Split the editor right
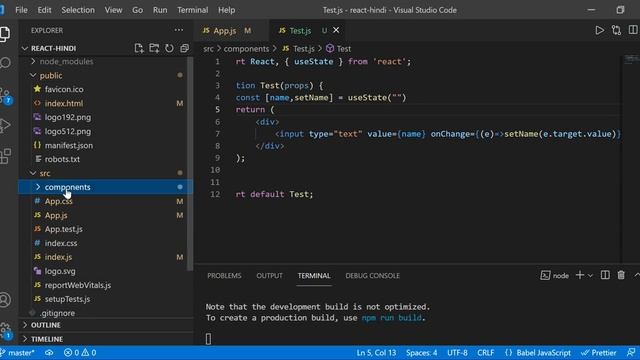Image resolution: width=640 pixels, height=360 pixels. pos(633,30)
